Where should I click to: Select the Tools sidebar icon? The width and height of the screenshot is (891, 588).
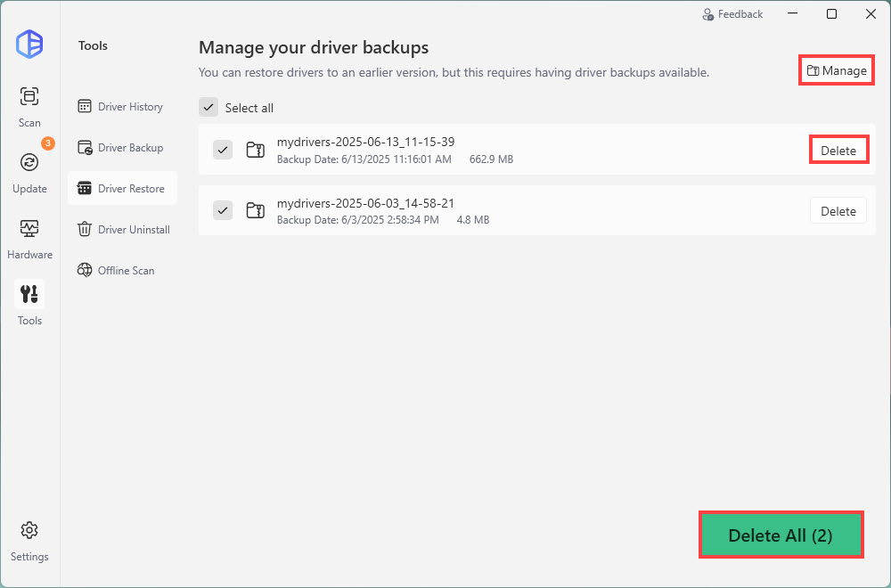(29, 294)
